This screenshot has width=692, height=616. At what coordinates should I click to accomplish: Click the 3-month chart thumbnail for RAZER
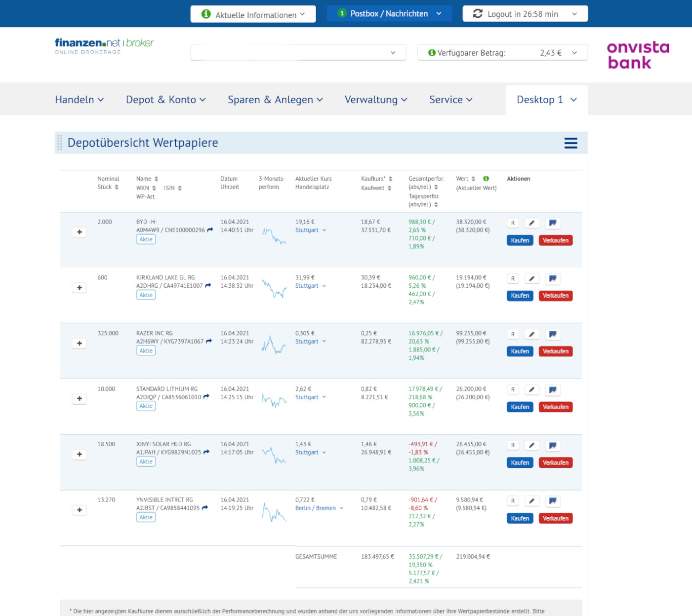[x=274, y=345]
